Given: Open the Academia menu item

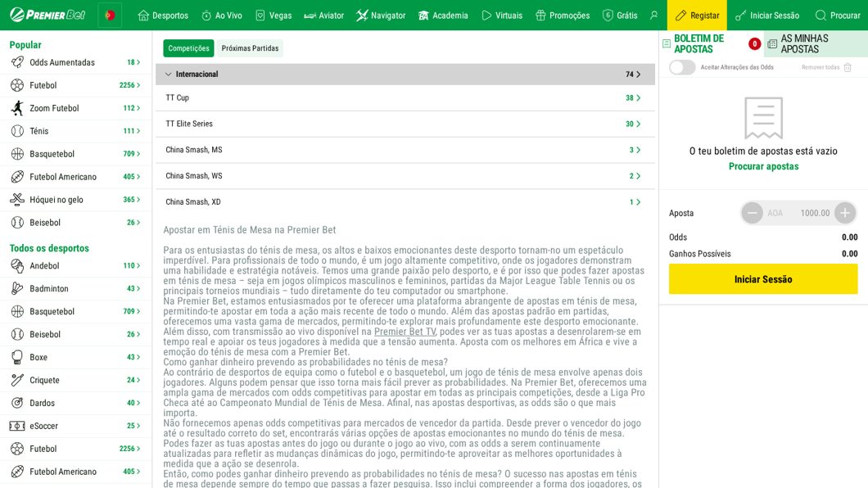Looking at the screenshot, I should [443, 16].
